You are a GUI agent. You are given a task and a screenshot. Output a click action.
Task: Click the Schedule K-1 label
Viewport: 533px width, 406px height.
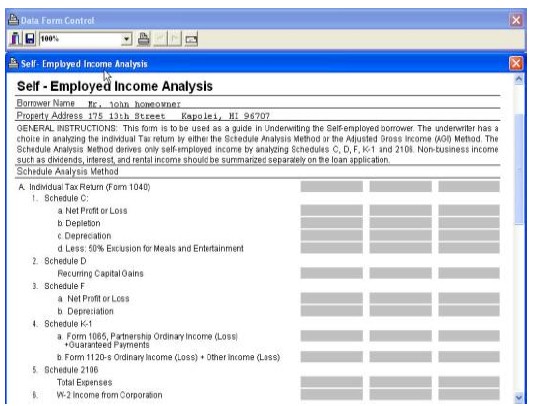(x=68, y=324)
